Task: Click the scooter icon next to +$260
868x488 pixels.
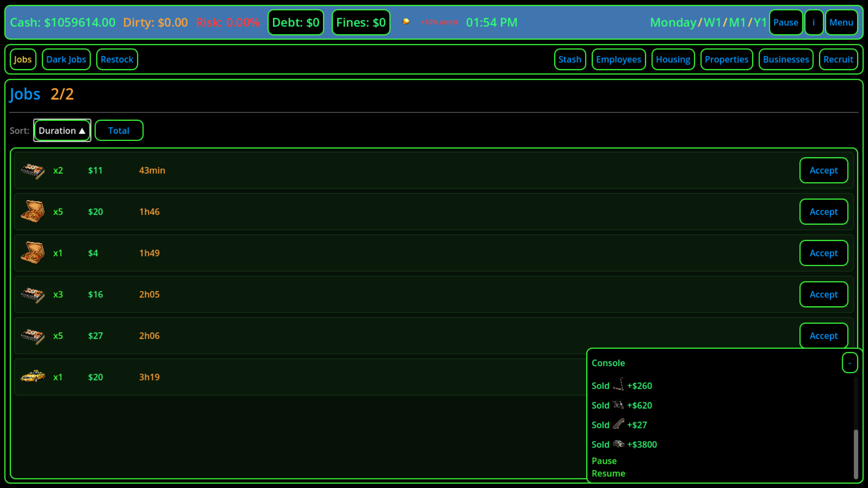Action: [619, 385]
